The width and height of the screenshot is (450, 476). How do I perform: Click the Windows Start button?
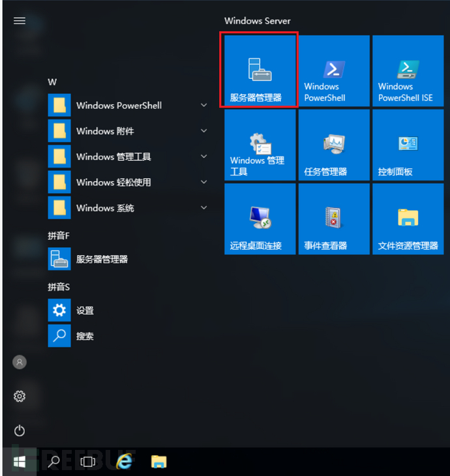click(20, 462)
